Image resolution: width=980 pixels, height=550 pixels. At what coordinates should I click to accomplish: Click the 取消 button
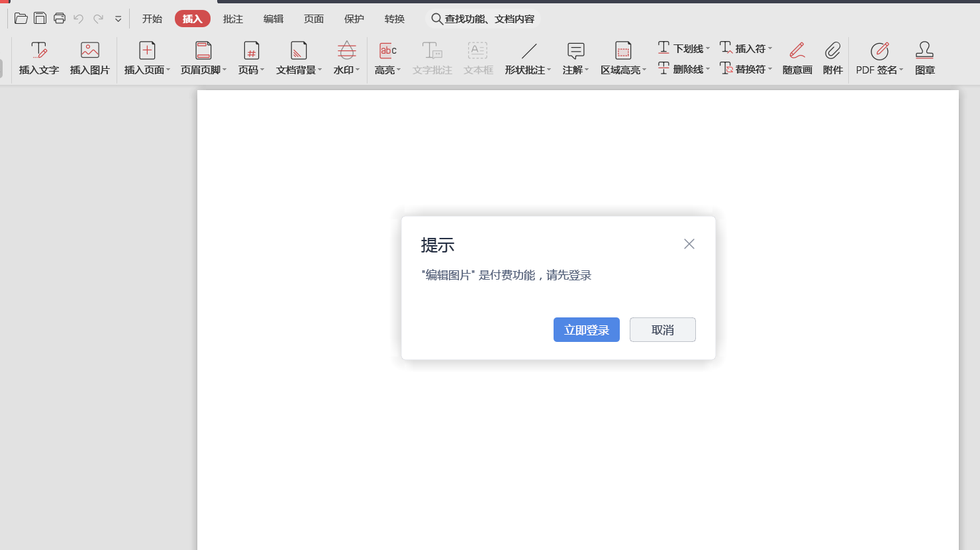coord(663,330)
